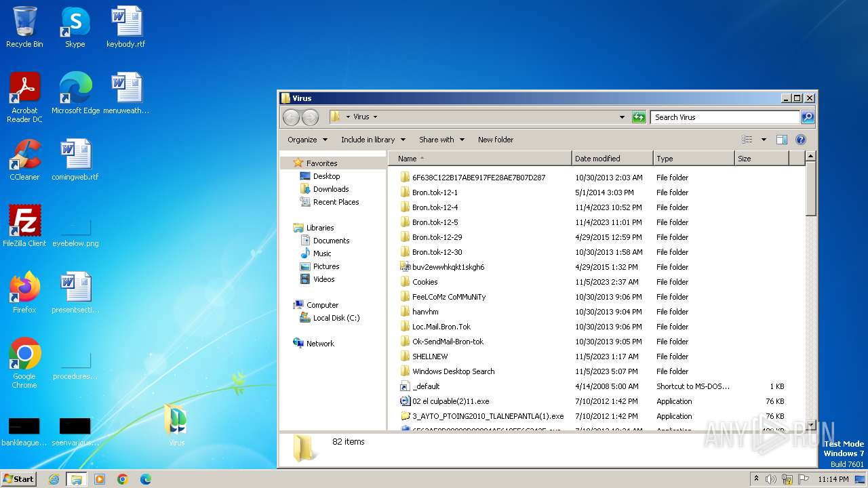This screenshot has height=488, width=868.
Task: Click the Chrome taskbar icon
Action: pos(123,479)
